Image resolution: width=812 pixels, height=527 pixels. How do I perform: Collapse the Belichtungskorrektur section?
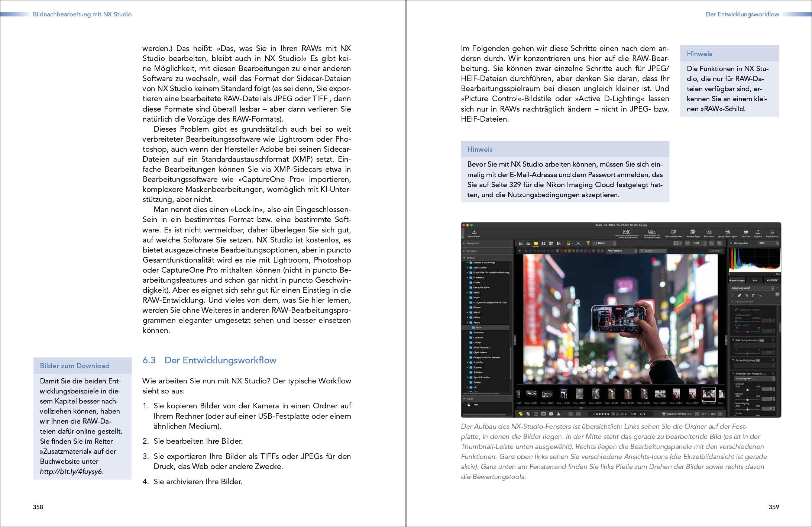tap(733, 340)
